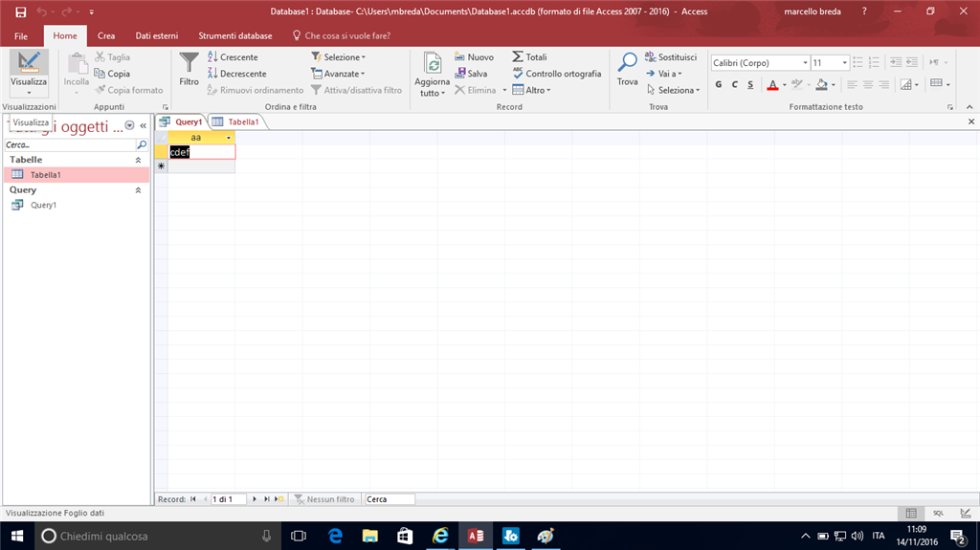The width and height of the screenshot is (980, 550).
Task: Go to last record navigation arrow
Action: [267, 498]
